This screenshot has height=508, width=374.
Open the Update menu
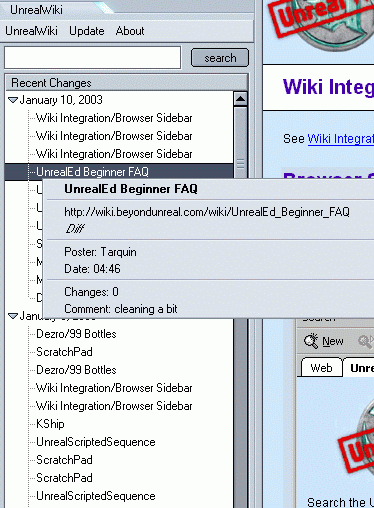(87, 31)
